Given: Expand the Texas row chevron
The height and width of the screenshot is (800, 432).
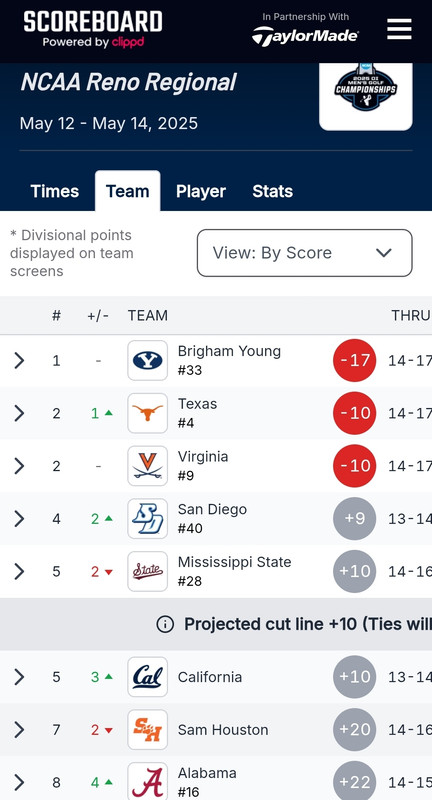Looking at the screenshot, I should coord(19,413).
